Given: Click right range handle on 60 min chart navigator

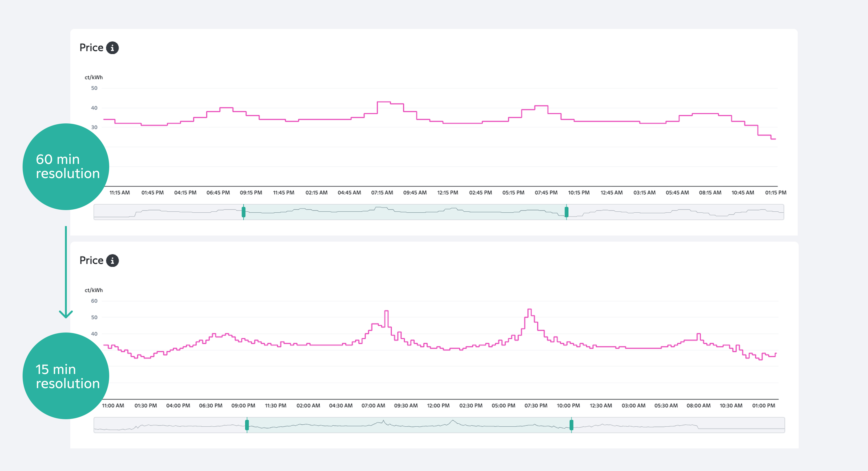Looking at the screenshot, I should (567, 212).
